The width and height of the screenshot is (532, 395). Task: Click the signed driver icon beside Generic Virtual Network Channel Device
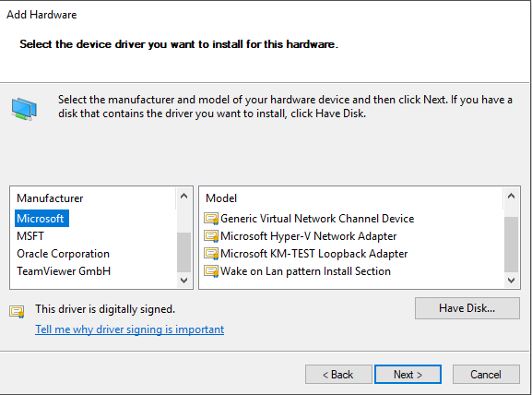pos(211,219)
